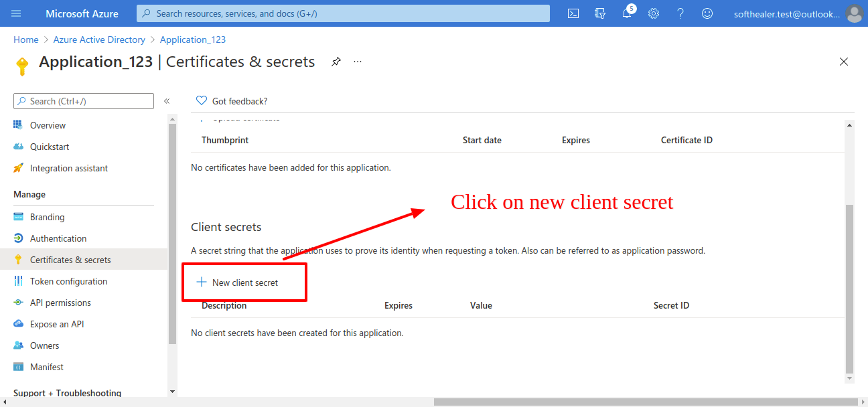Open Cloud Shell from top bar
The height and width of the screenshot is (407, 868).
coord(573,13)
